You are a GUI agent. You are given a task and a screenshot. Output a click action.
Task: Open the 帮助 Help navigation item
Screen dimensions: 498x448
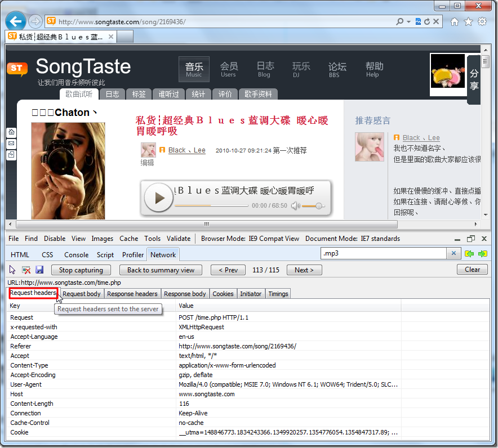click(x=374, y=69)
